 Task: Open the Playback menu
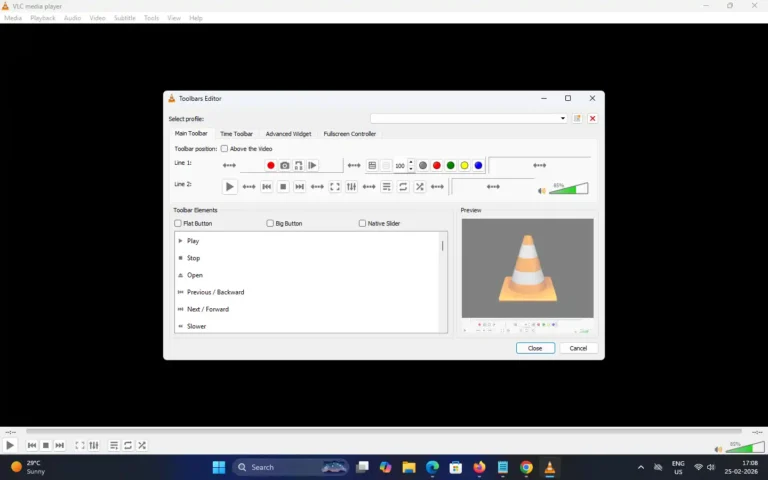[x=43, y=18]
